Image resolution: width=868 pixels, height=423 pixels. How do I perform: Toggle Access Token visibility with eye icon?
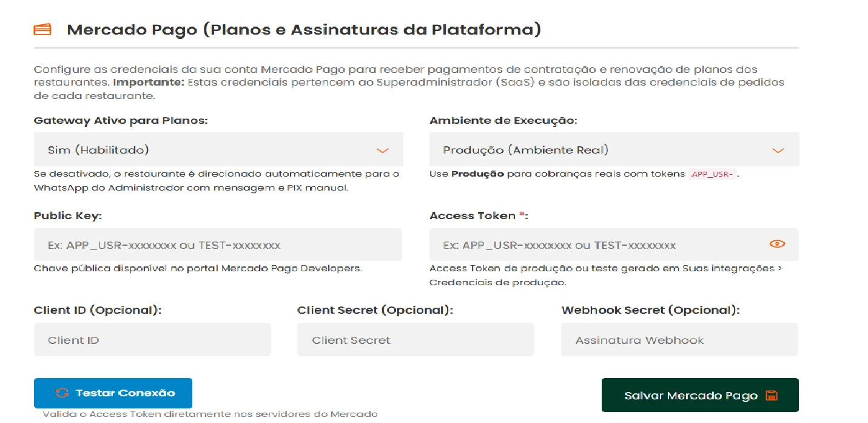[x=777, y=244]
